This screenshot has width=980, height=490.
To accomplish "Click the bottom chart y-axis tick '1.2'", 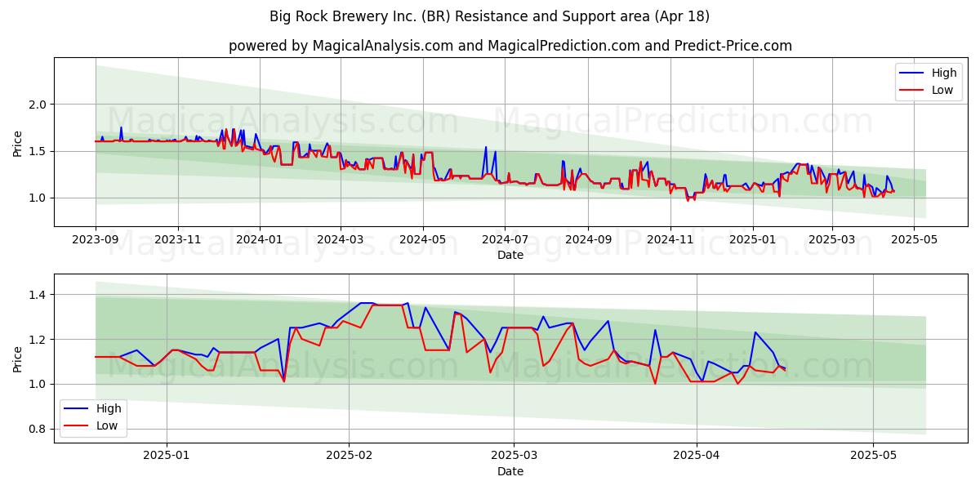I will (x=39, y=340).
